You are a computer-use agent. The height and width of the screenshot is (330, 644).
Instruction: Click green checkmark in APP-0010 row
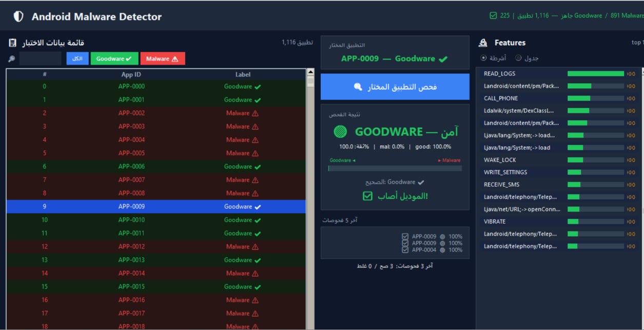(258, 220)
